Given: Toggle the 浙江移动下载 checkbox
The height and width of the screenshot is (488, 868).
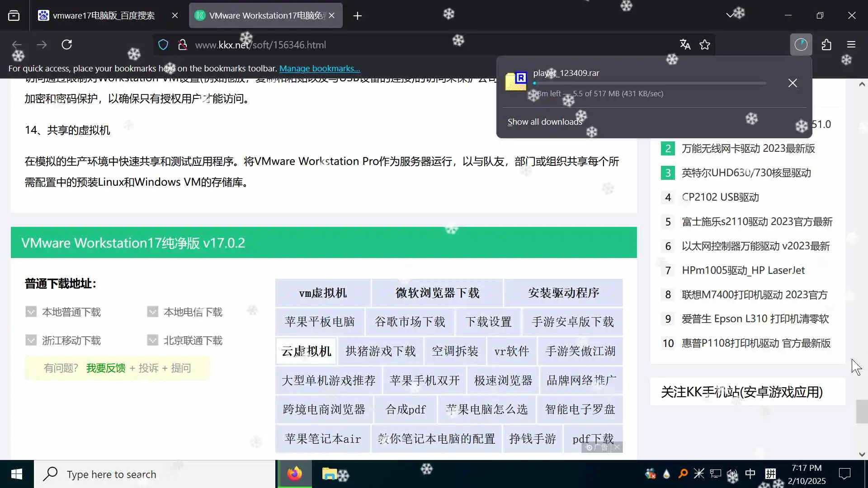Looking at the screenshot, I should pos(31,340).
